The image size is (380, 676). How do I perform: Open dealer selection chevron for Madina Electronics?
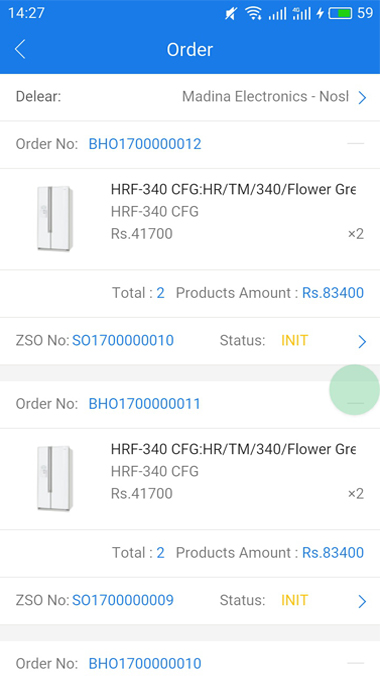pos(362,97)
